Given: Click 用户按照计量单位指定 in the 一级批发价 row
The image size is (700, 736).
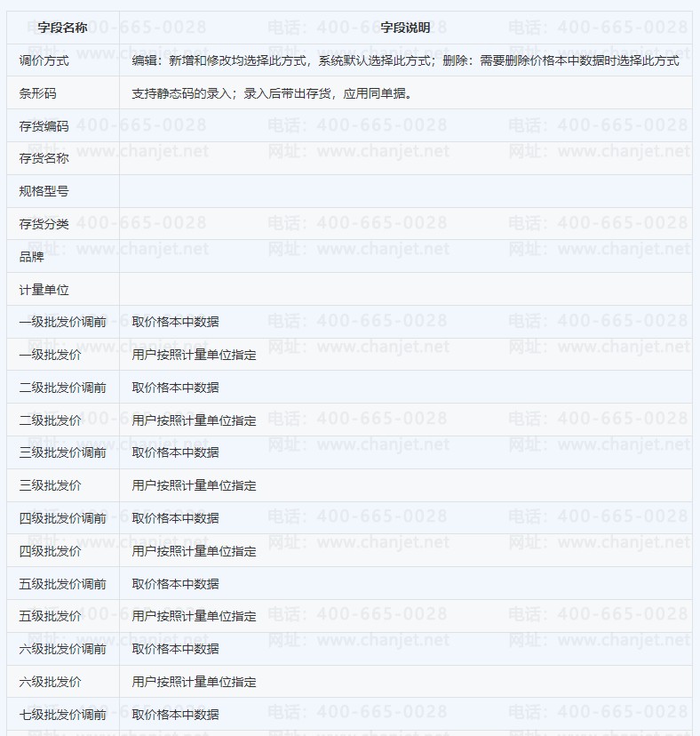Looking at the screenshot, I should point(195,355).
